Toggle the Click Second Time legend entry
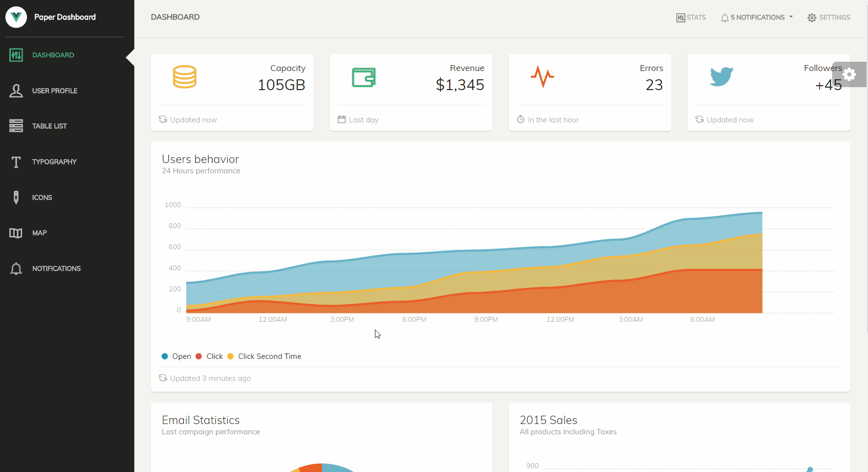 [x=264, y=356]
